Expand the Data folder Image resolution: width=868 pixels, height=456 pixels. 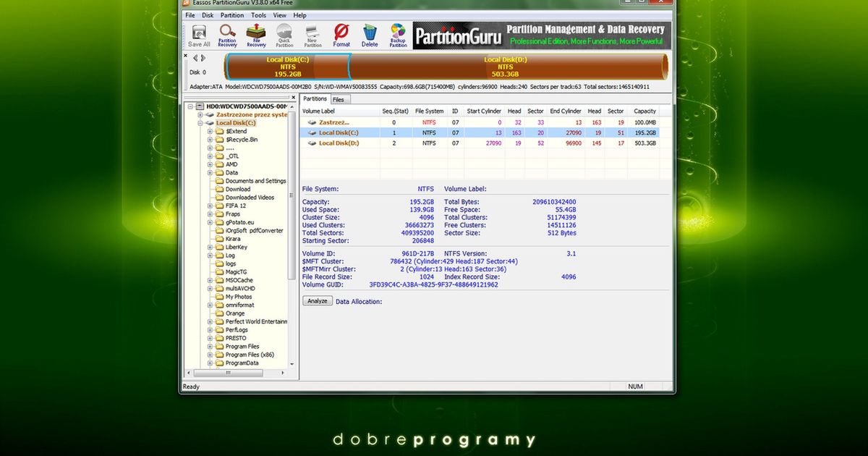pos(210,172)
